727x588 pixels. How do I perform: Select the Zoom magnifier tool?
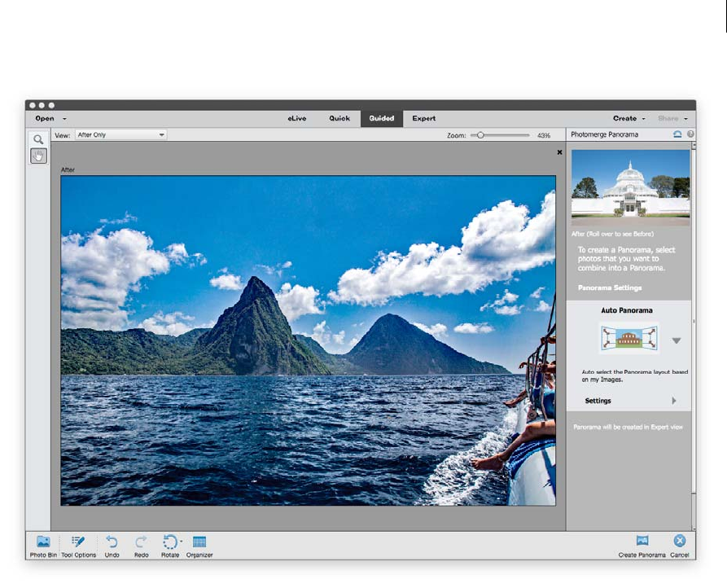[x=38, y=139]
